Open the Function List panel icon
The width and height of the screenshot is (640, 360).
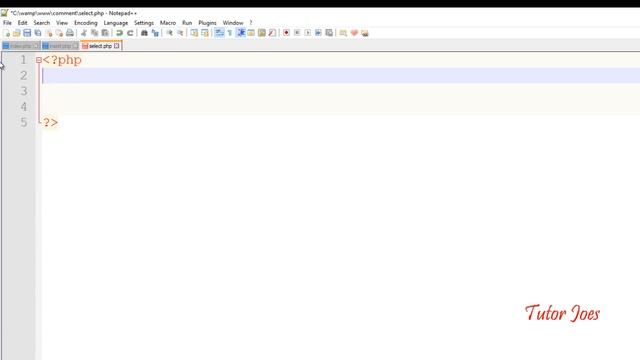(272, 33)
